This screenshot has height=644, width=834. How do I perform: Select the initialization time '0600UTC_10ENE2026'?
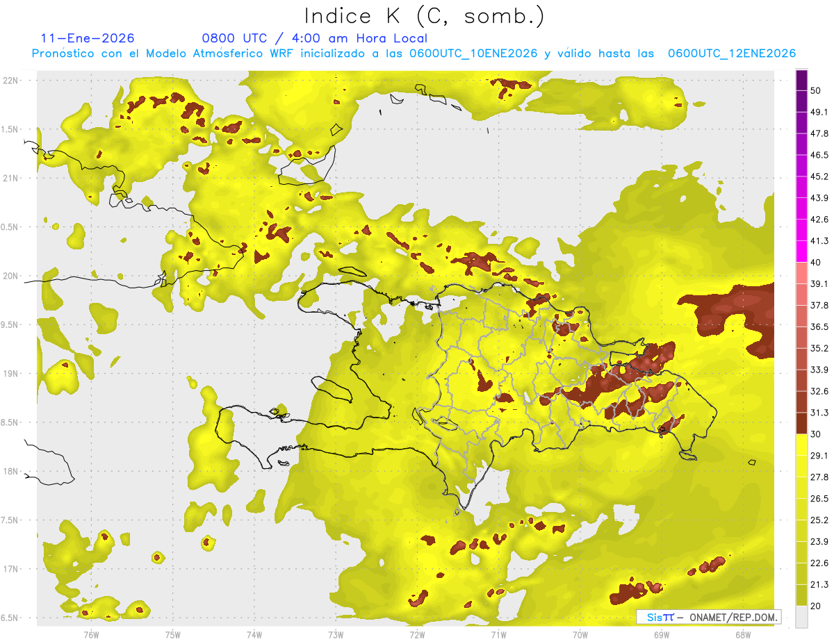(x=473, y=53)
